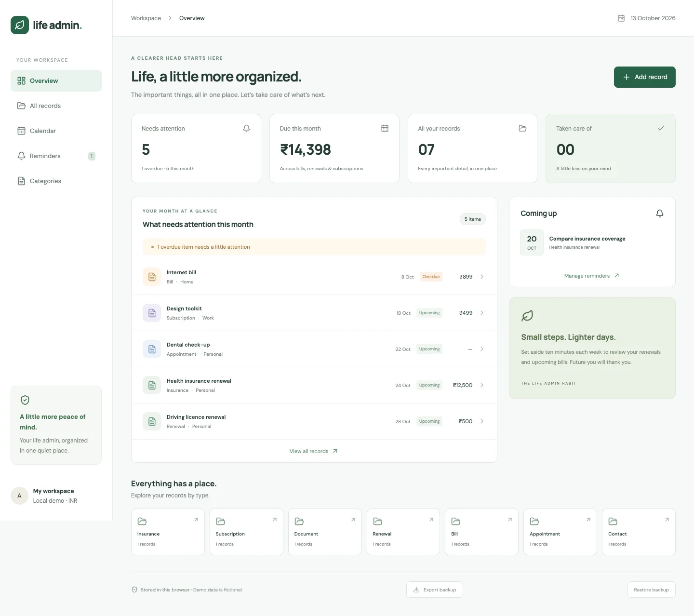Click the Export backup button
This screenshot has width=694, height=616.
pos(435,589)
